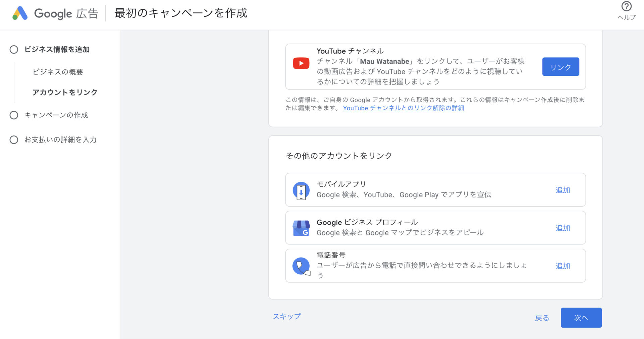Click the 最初のキャンペーンを作成 page title
This screenshot has width=644, height=339.
[180, 13]
